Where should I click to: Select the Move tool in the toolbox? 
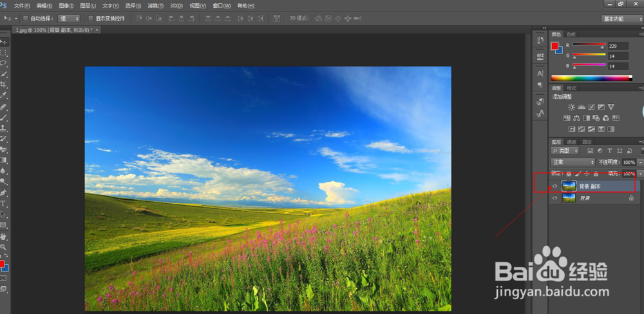pos(3,43)
